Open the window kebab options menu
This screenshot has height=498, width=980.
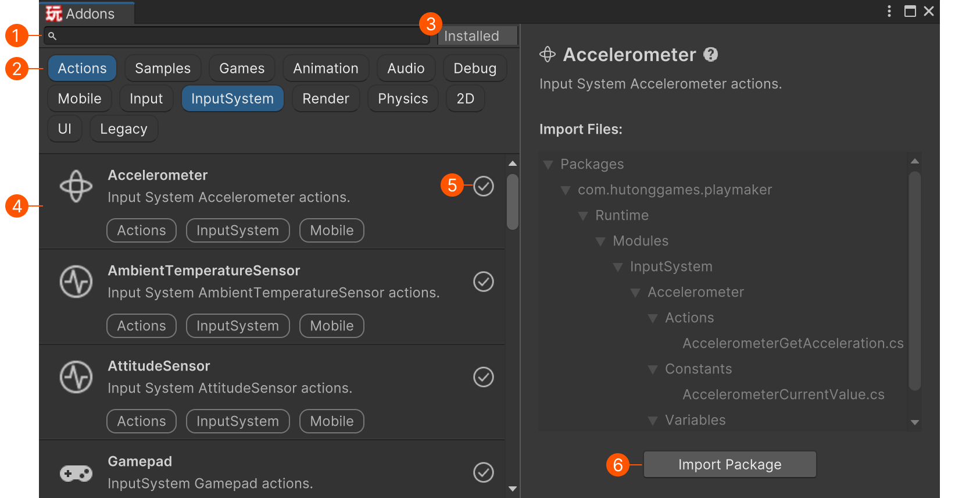tap(889, 11)
